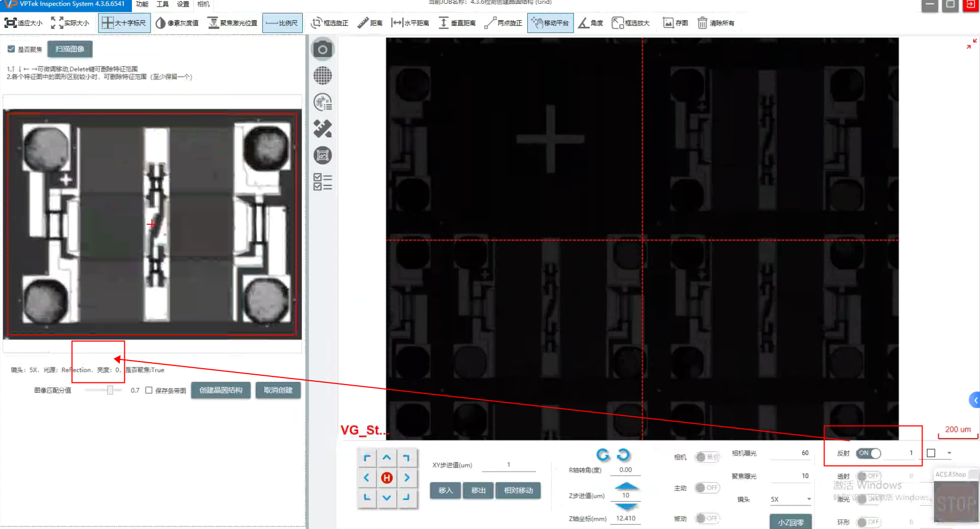Select the 框选旋正 box-rotate tool
The width and height of the screenshot is (980, 529).
click(x=330, y=23)
